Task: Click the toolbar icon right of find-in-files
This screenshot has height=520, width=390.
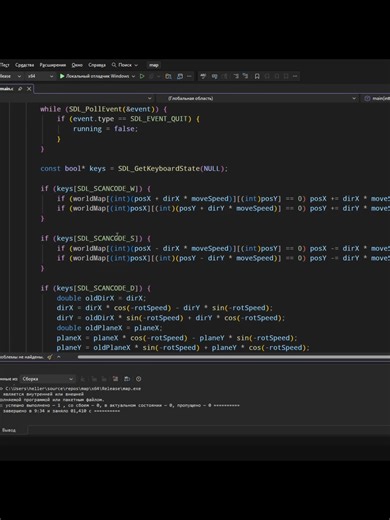Action: [180, 76]
